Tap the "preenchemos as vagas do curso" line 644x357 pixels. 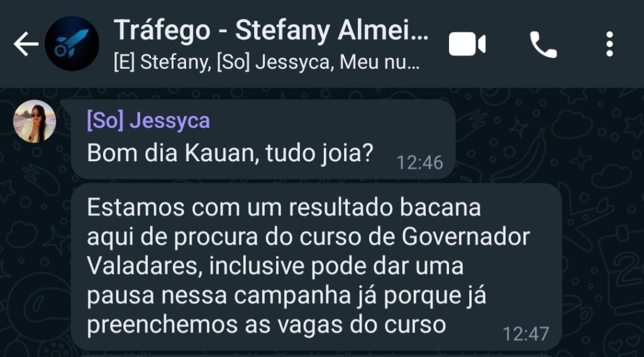[x=266, y=325]
